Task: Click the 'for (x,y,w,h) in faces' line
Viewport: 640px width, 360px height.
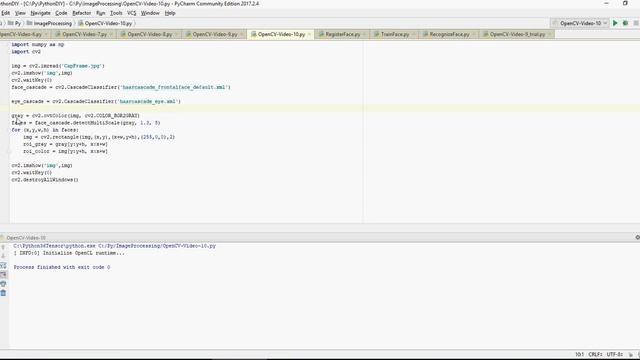Action: pyautogui.click(x=45, y=130)
